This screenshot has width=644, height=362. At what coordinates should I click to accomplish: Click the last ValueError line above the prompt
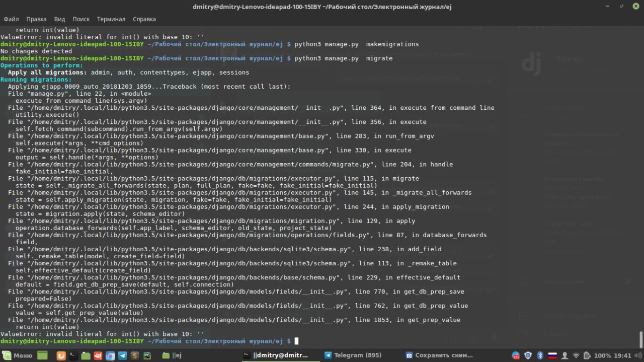click(x=102, y=333)
